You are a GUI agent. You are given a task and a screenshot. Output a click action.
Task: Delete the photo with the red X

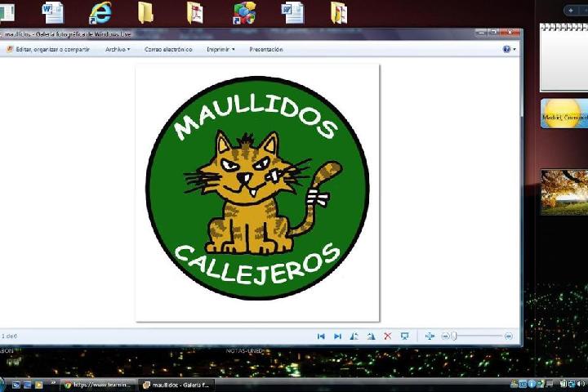[388, 336]
